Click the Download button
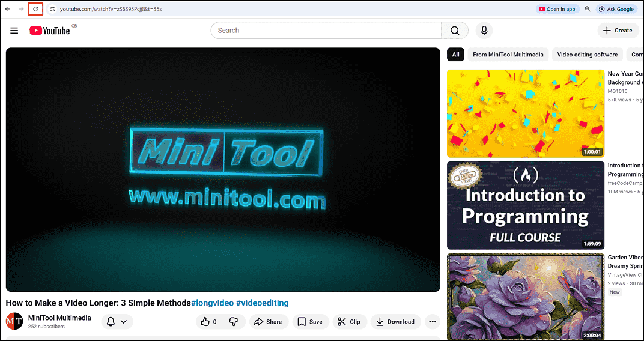The image size is (644, 341). click(x=395, y=322)
